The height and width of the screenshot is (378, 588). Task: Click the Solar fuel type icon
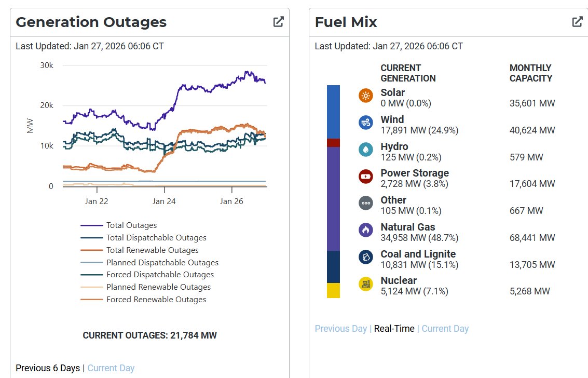tap(366, 96)
